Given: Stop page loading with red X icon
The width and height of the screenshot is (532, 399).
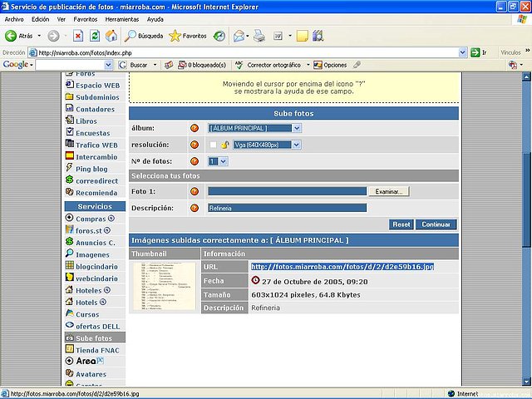Looking at the screenshot, I should [x=78, y=36].
